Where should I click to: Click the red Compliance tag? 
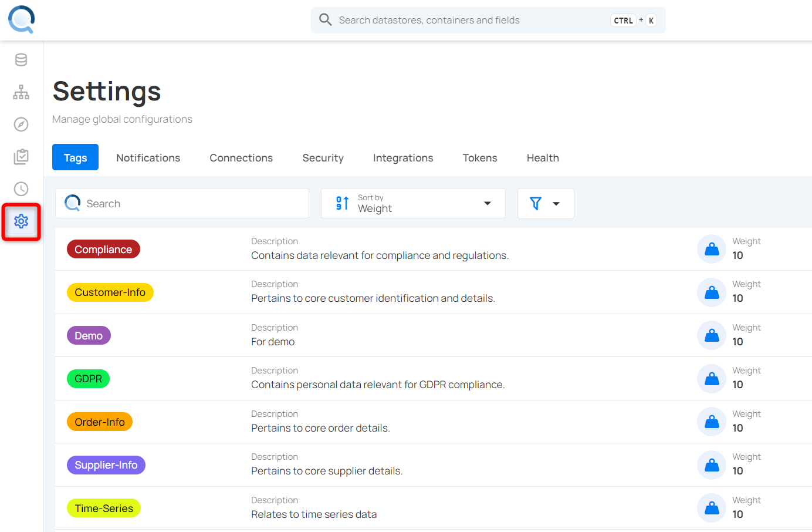tap(103, 250)
